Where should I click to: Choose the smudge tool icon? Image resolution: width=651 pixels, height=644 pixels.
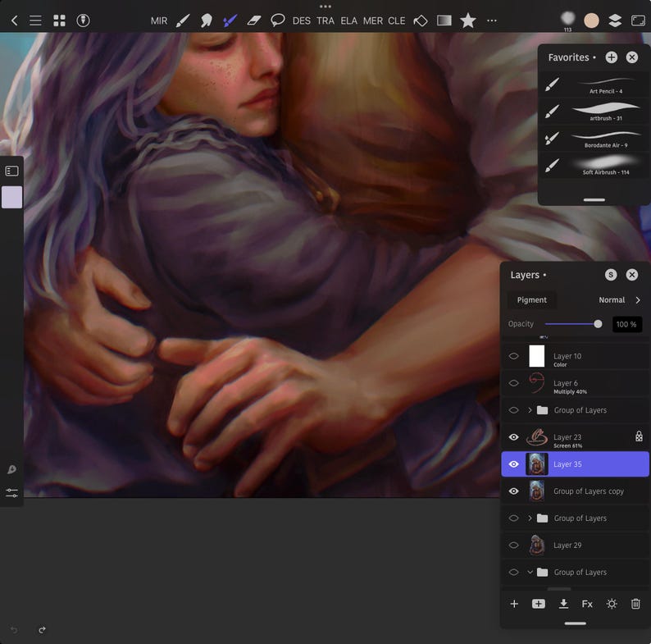(x=206, y=21)
